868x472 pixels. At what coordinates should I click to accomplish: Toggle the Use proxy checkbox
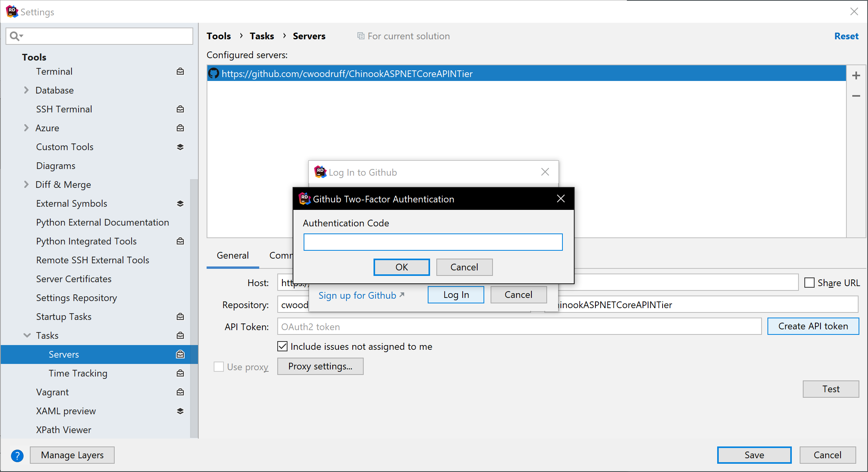click(219, 367)
